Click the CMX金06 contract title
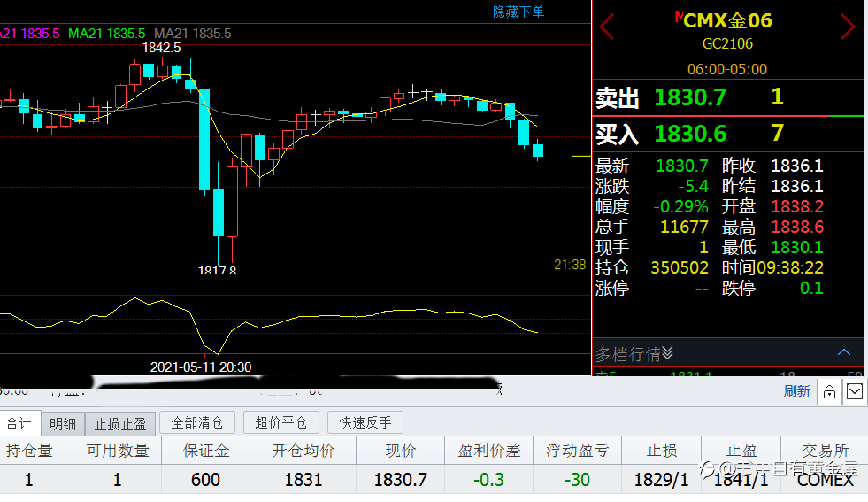The width and height of the screenshot is (868, 502). 726,20
